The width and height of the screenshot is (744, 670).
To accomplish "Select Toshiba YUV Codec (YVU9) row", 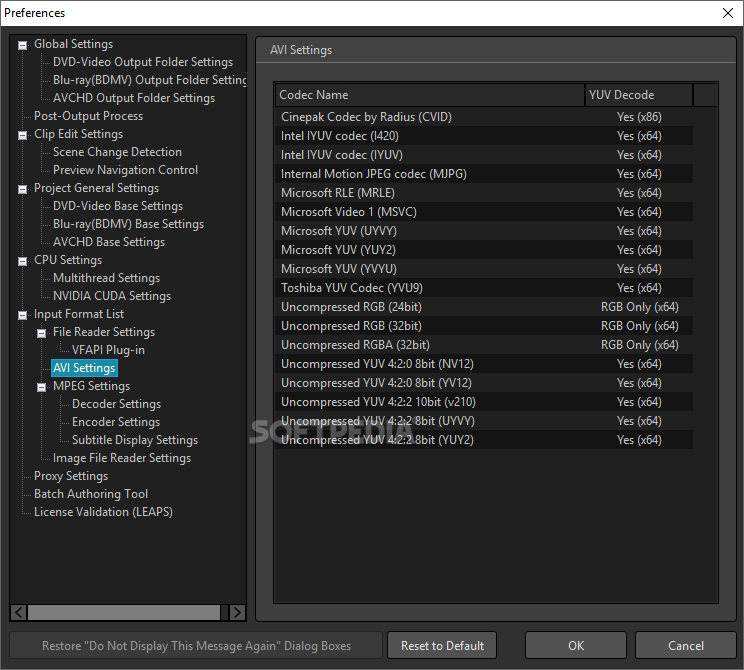I will [484, 288].
